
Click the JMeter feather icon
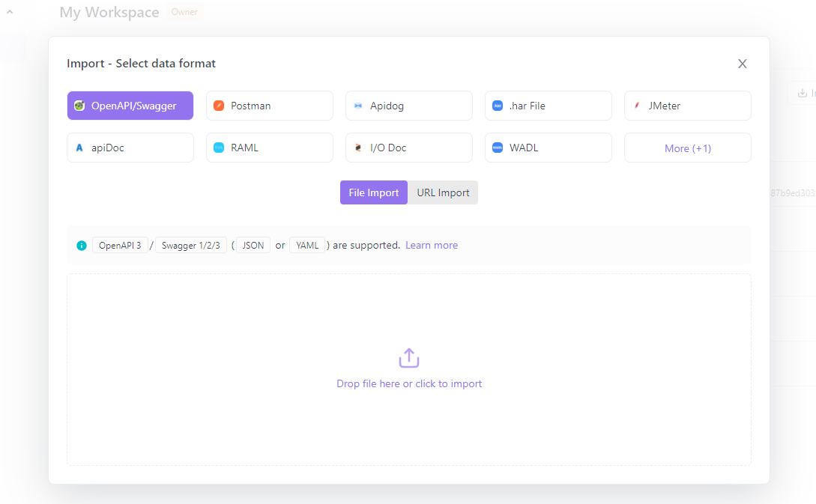coord(636,106)
